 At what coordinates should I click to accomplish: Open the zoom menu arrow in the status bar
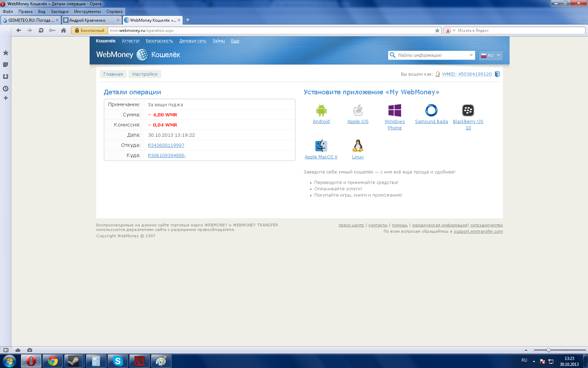click(526, 350)
